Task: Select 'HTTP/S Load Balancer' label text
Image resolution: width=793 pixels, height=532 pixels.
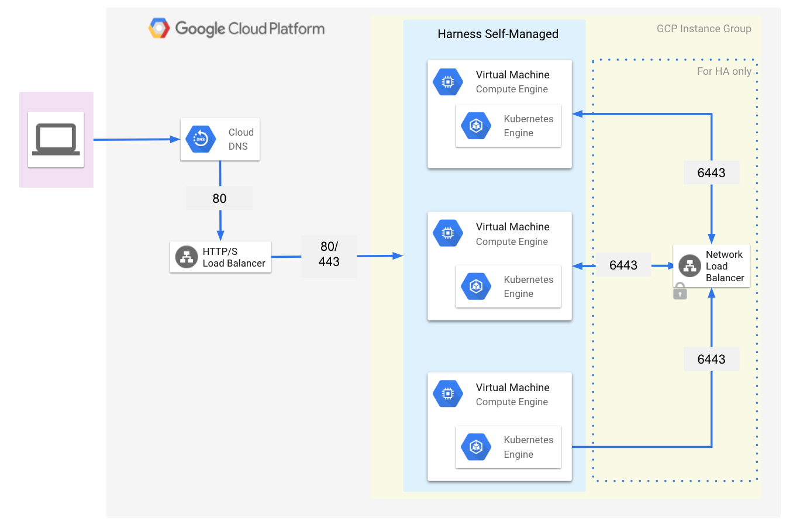Action: pyautogui.click(x=234, y=257)
